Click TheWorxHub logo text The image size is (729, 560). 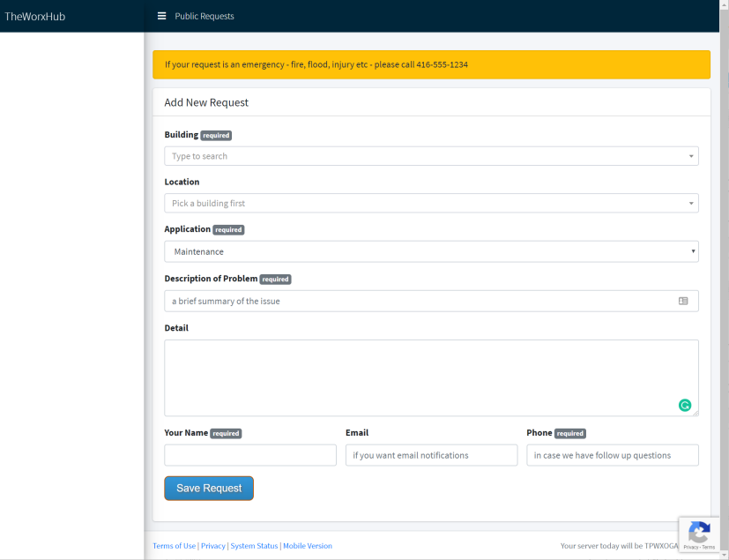pyautogui.click(x=35, y=16)
